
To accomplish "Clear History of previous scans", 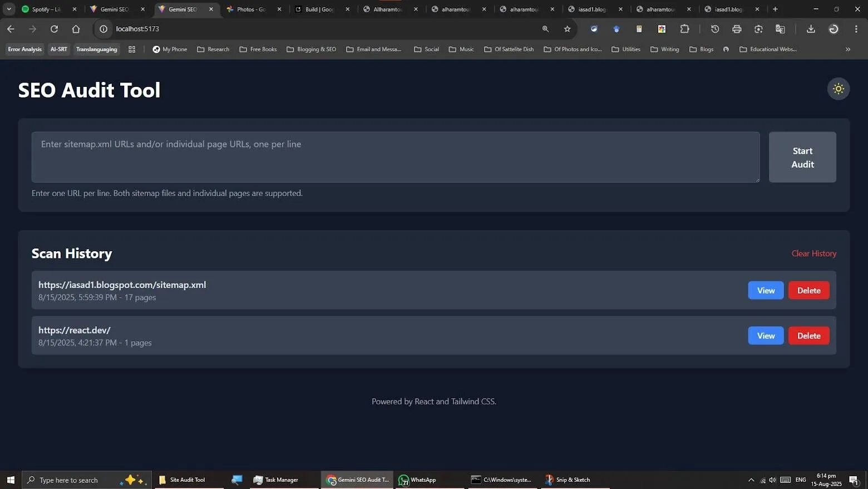I will pos(813,253).
